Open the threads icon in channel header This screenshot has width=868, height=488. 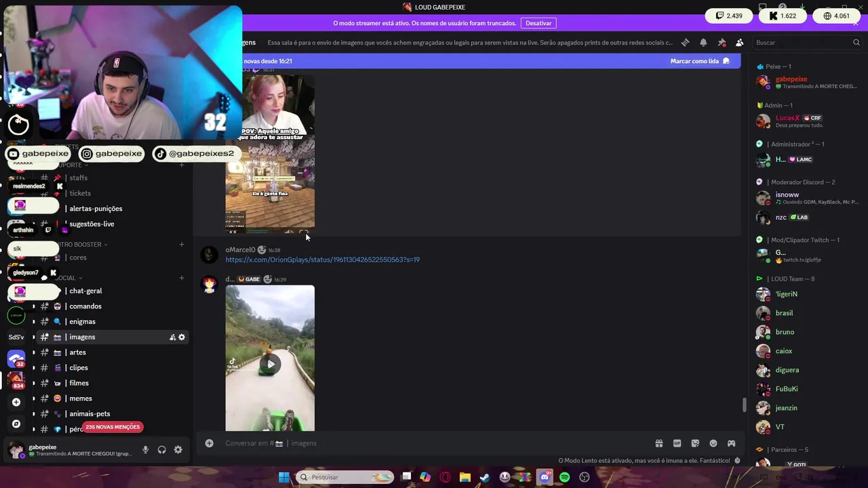click(x=685, y=42)
